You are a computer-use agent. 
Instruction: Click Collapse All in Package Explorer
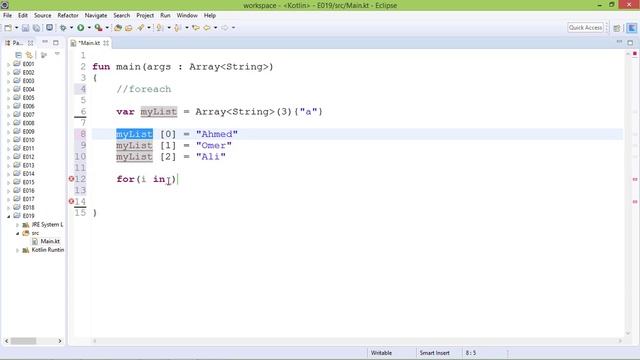pyautogui.click(x=18, y=55)
